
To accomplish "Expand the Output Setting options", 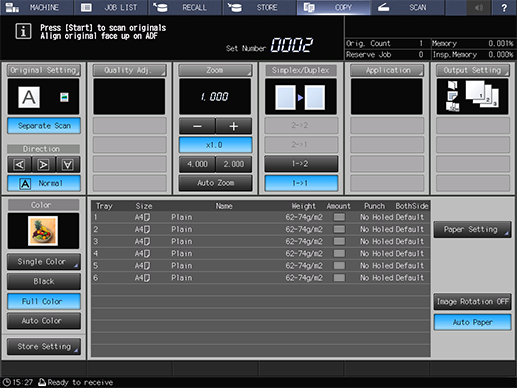I will pyautogui.click(x=473, y=70).
